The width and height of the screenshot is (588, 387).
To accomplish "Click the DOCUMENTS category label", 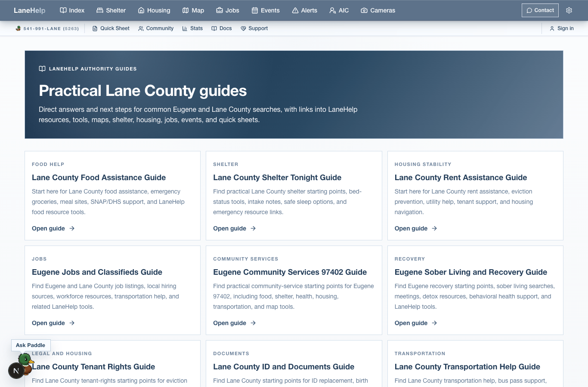I will coord(231,353).
